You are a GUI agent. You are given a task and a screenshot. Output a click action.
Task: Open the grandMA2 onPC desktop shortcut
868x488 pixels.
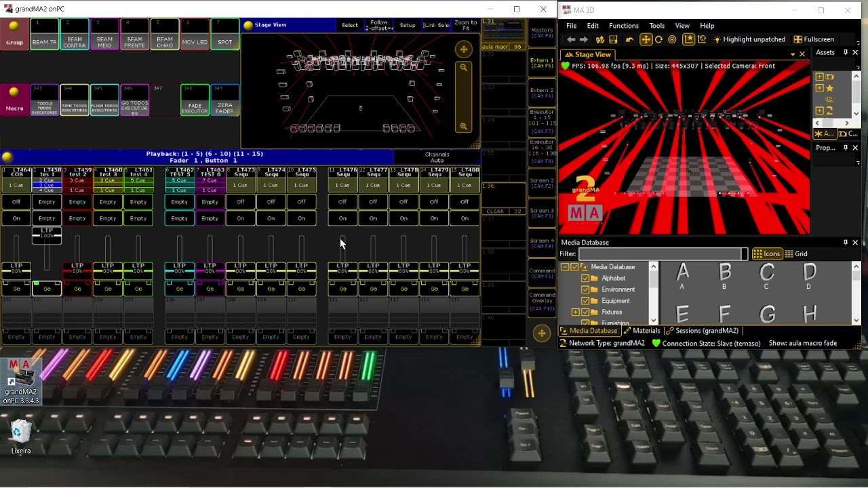click(x=21, y=382)
